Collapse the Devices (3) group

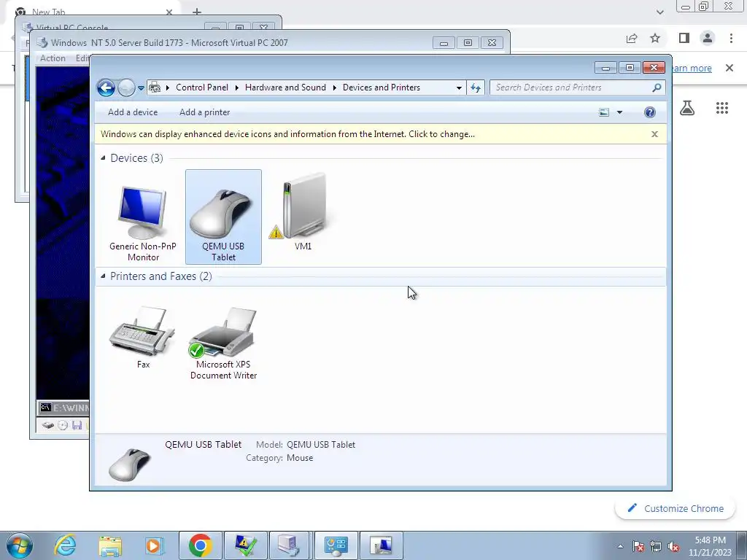point(103,157)
